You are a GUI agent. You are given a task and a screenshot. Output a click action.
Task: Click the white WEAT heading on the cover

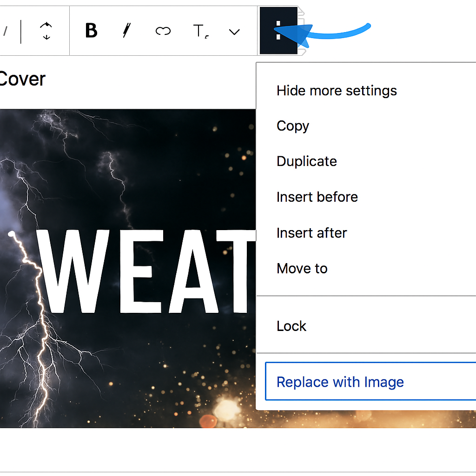point(144,272)
